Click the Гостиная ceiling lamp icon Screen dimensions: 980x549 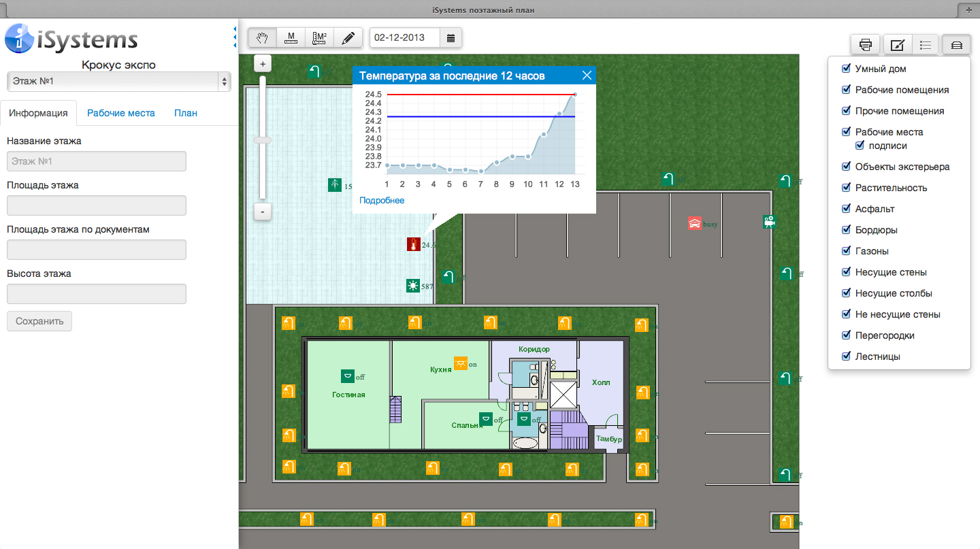tap(348, 376)
